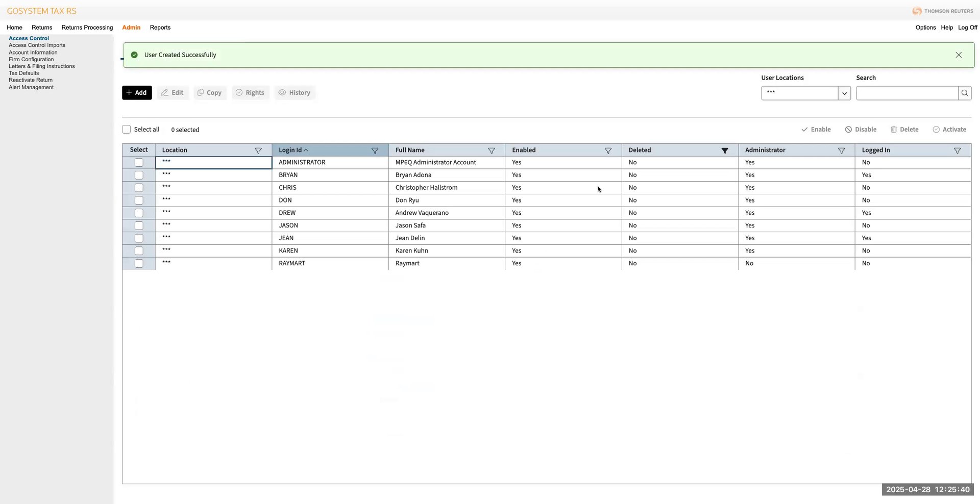The width and height of the screenshot is (980, 504).
Task: Tick the JEAN row checkbox
Action: pyautogui.click(x=139, y=238)
